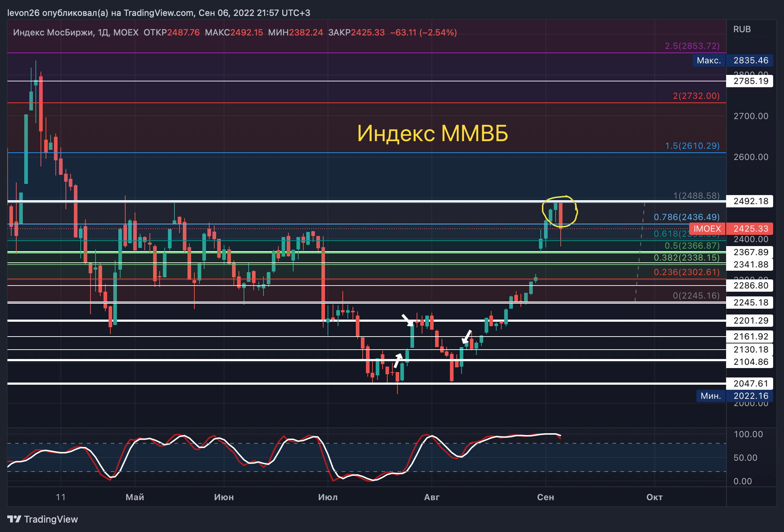784x532 pixels.
Task: Click the 'Июл' month label on time axis
Action: 328,497
